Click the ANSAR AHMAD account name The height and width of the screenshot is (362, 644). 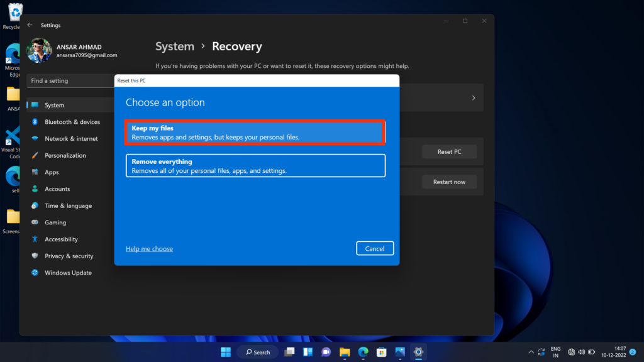pos(79,47)
